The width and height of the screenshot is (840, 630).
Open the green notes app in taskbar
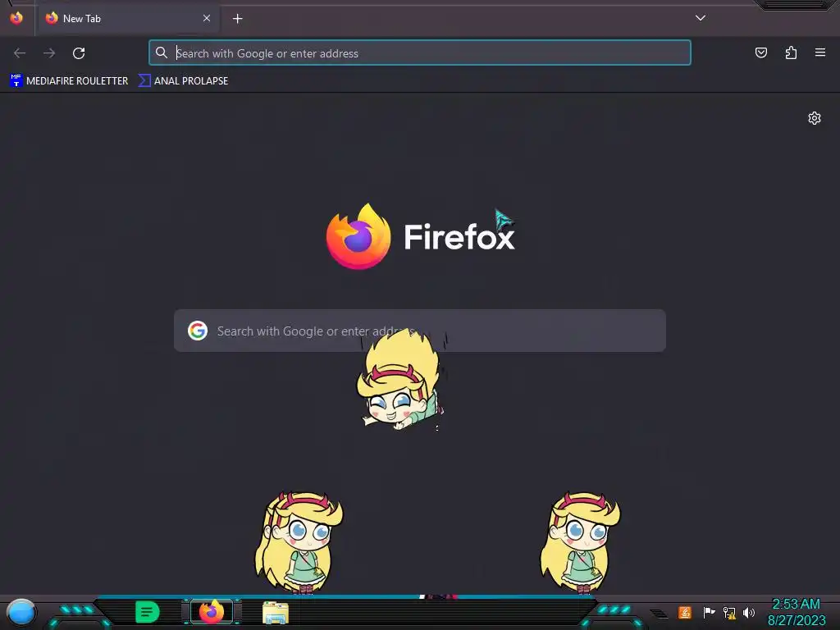click(148, 612)
